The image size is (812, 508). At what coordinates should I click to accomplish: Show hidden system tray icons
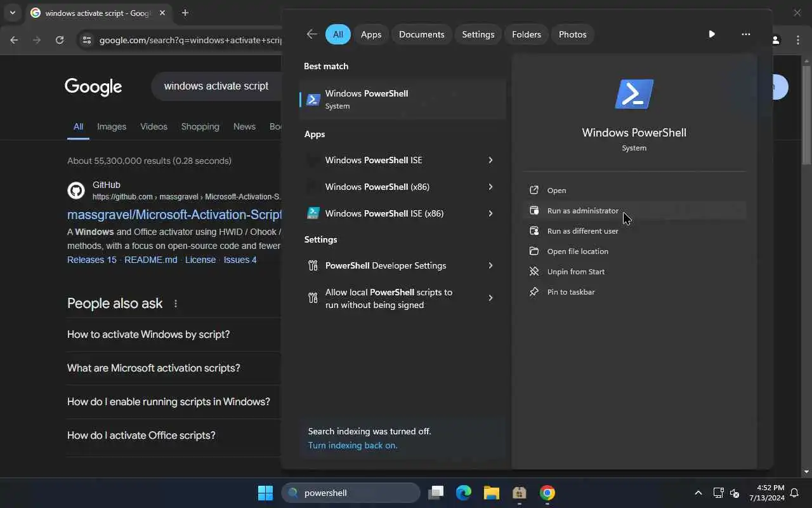point(698,493)
